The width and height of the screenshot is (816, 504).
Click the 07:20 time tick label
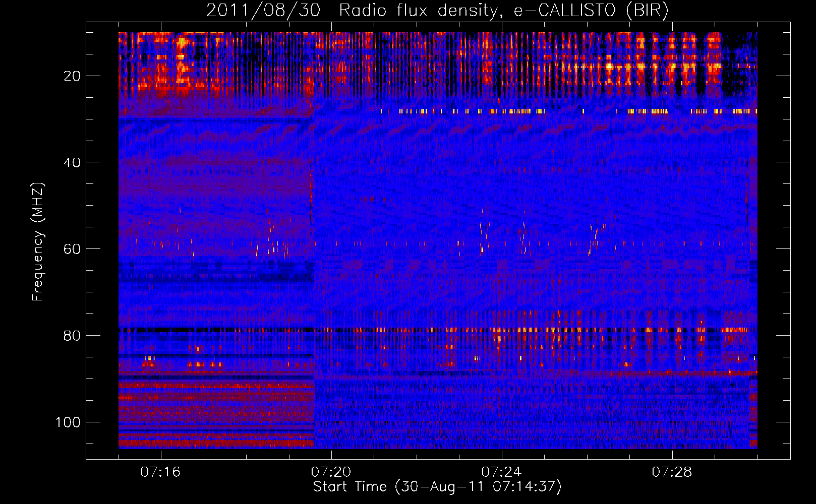coord(331,472)
